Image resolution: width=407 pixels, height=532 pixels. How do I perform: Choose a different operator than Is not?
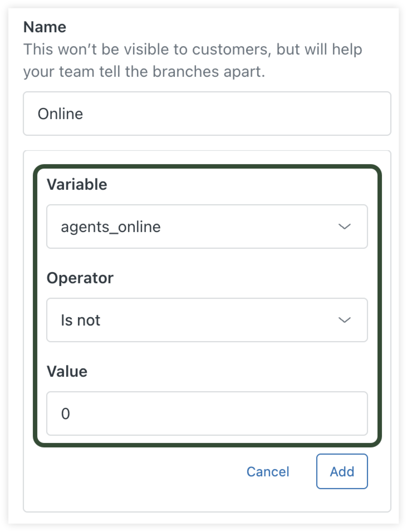[207, 320]
